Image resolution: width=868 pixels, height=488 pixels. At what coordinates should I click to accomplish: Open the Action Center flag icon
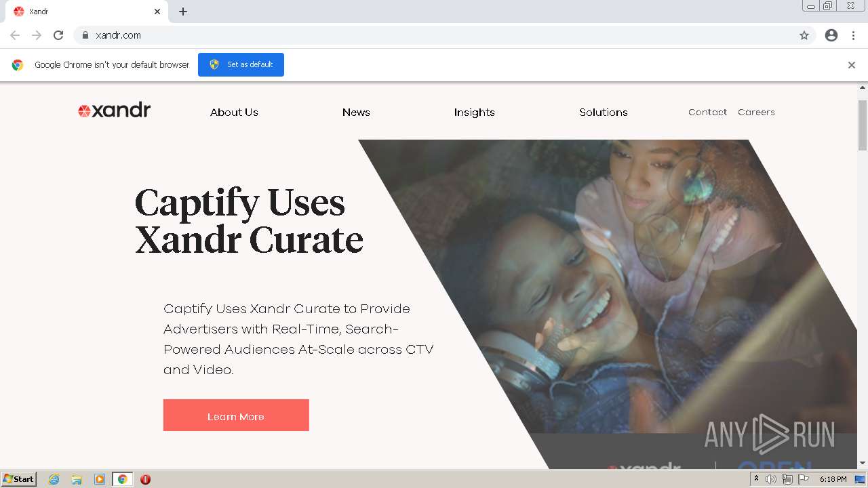(804, 479)
